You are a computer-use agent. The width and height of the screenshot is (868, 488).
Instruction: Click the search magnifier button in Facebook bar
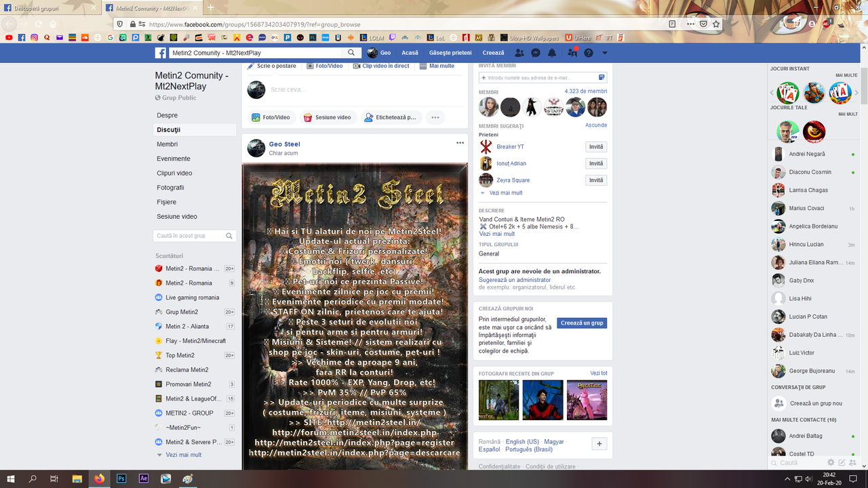point(351,53)
